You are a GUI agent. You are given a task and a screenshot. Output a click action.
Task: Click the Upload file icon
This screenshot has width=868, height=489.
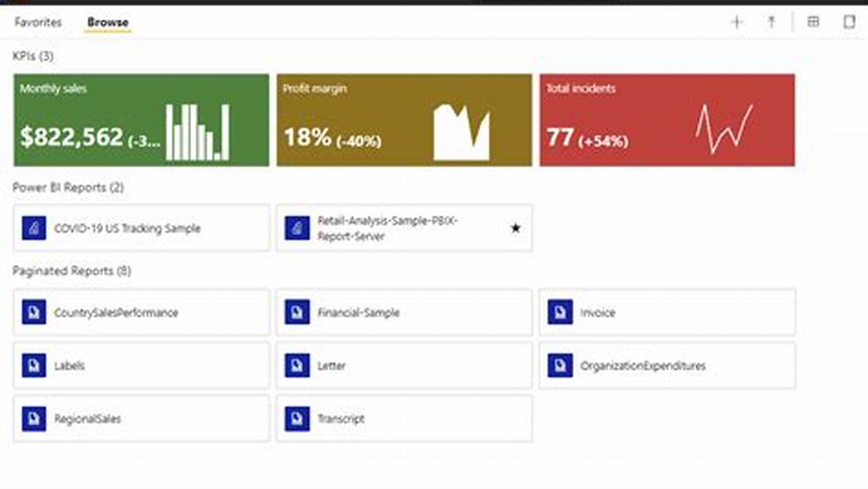coord(772,22)
